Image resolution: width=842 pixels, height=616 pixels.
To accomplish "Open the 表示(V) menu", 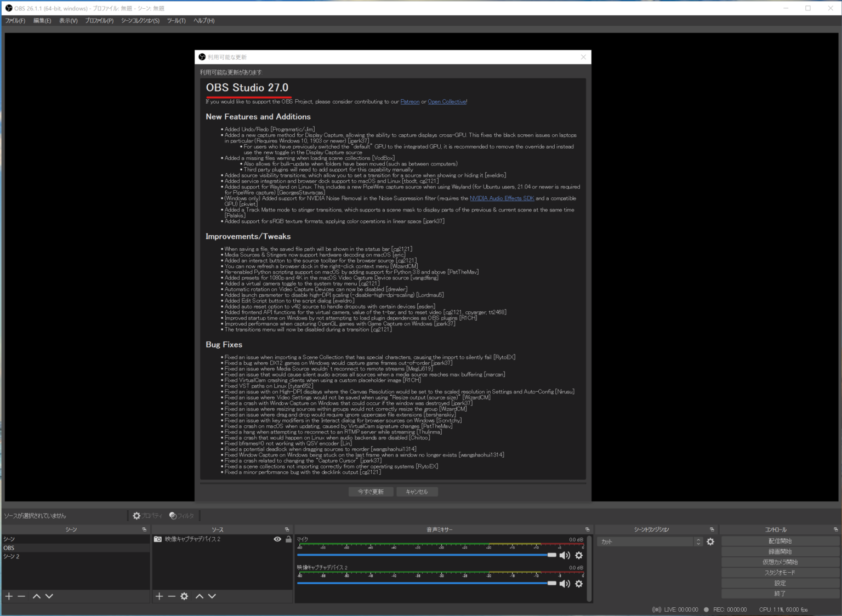I will click(69, 20).
